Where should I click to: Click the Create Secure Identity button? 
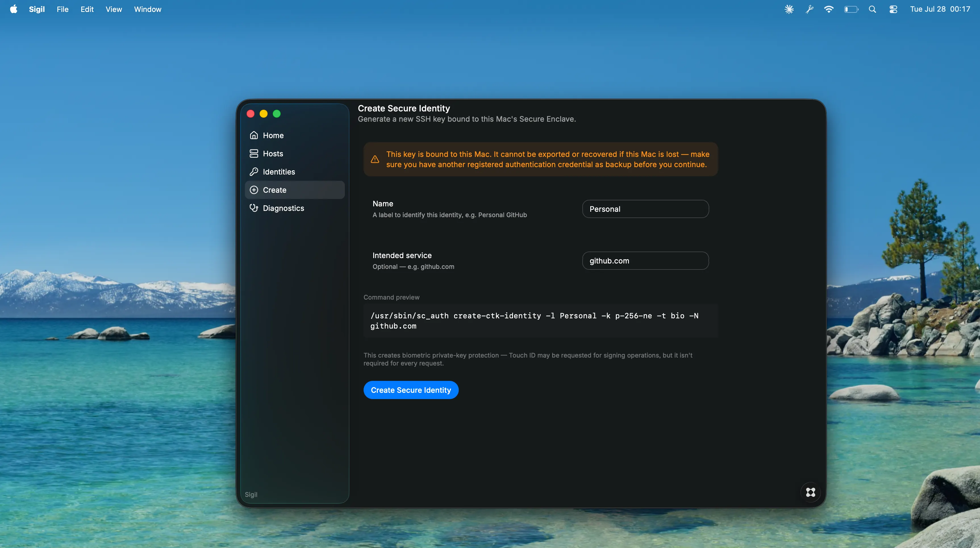pyautogui.click(x=411, y=390)
